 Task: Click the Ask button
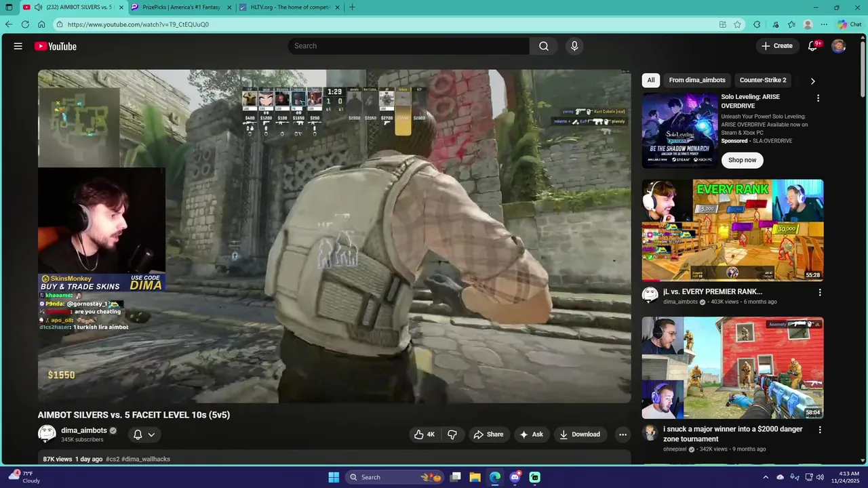pos(531,434)
